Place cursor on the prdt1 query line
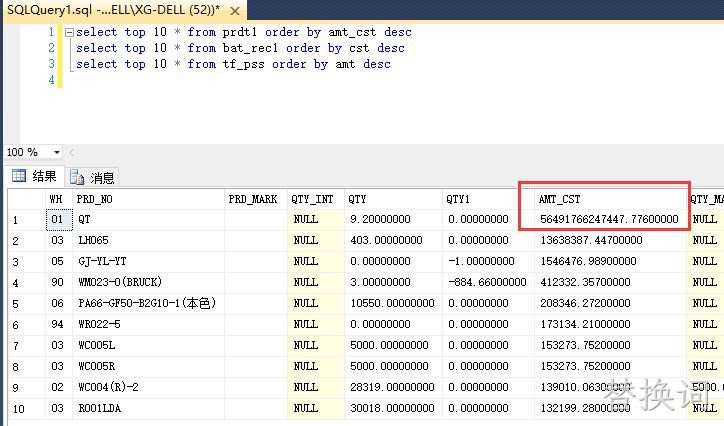 tap(243, 32)
